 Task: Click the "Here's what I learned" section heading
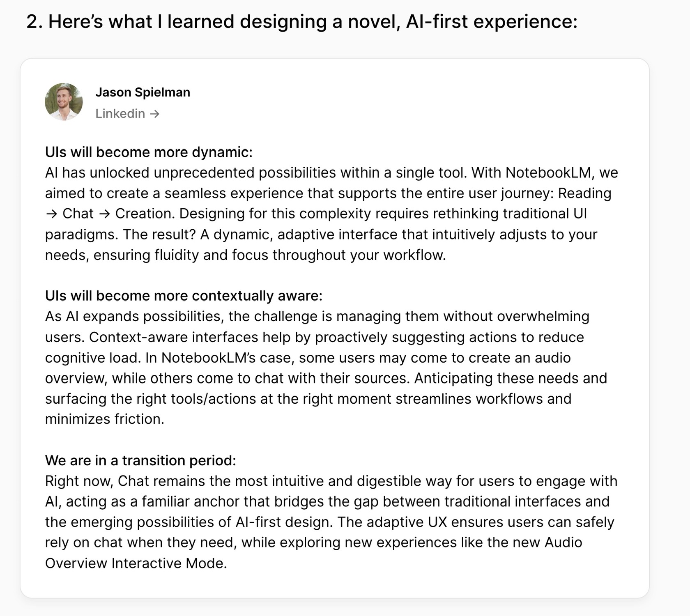click(x=302, y=21)
